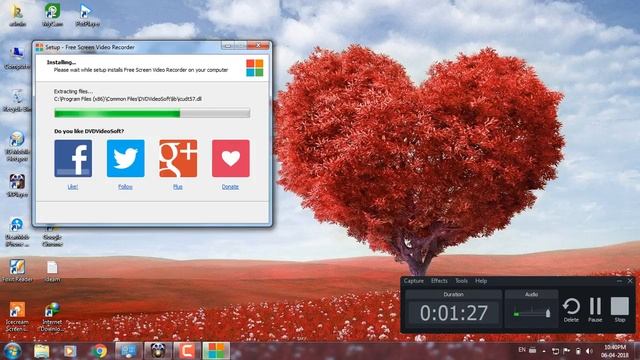
Task: Open Google Chrome from the taskbar
Action: [99, 351]
